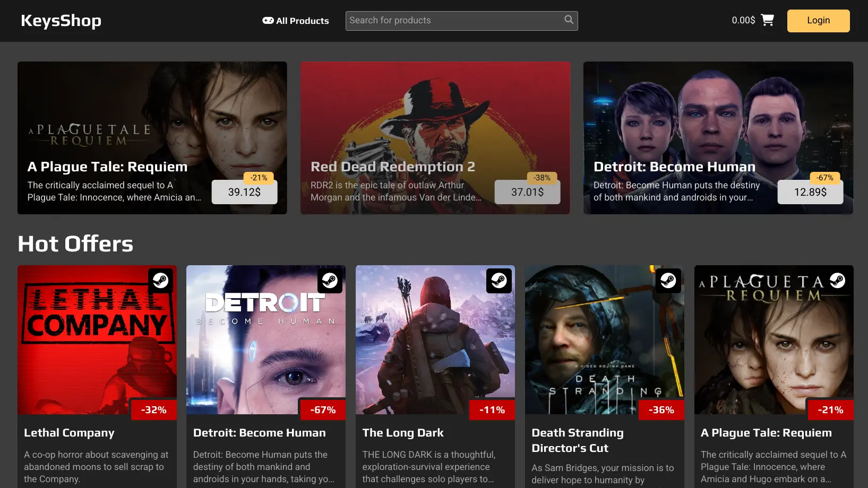
Task: Open the shopping cart icon
Action: (x=767, y=20)
